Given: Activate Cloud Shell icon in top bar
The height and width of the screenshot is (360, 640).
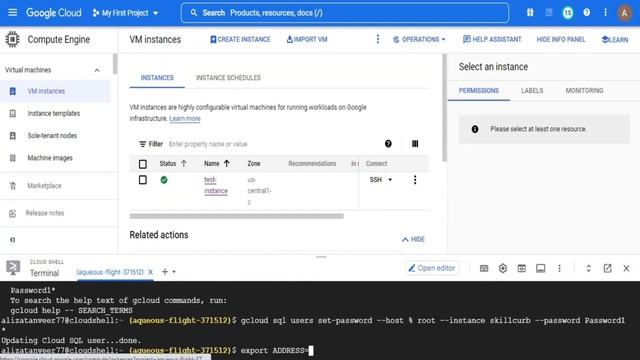Looking at the screenshot, I should pos(549,13).
